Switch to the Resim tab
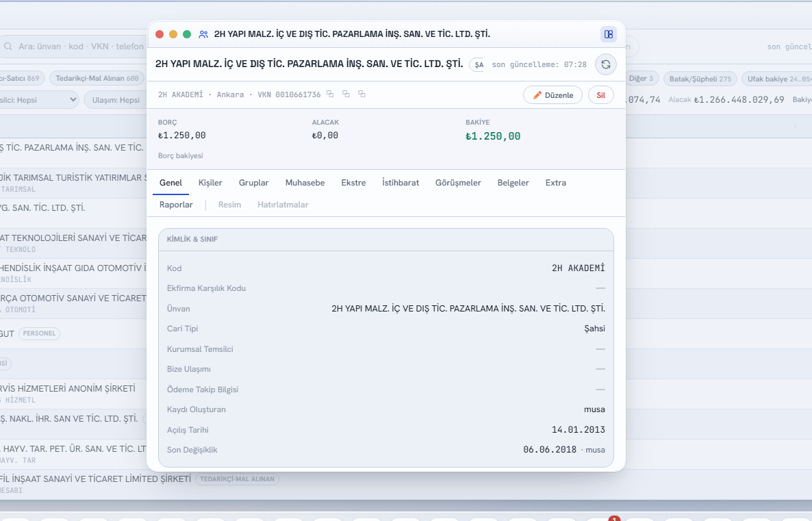This screenshot has width=812, height=521. [229, 205]
